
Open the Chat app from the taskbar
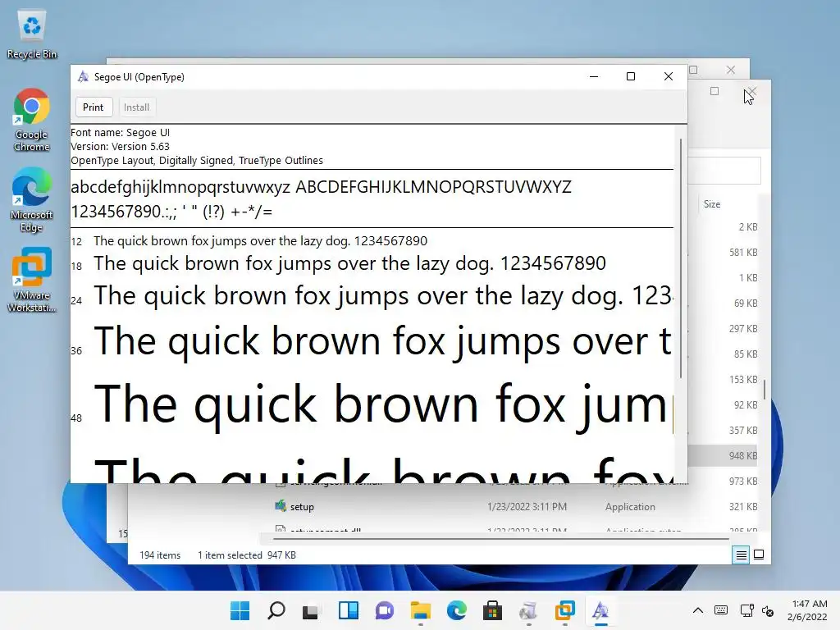(385, 610)
